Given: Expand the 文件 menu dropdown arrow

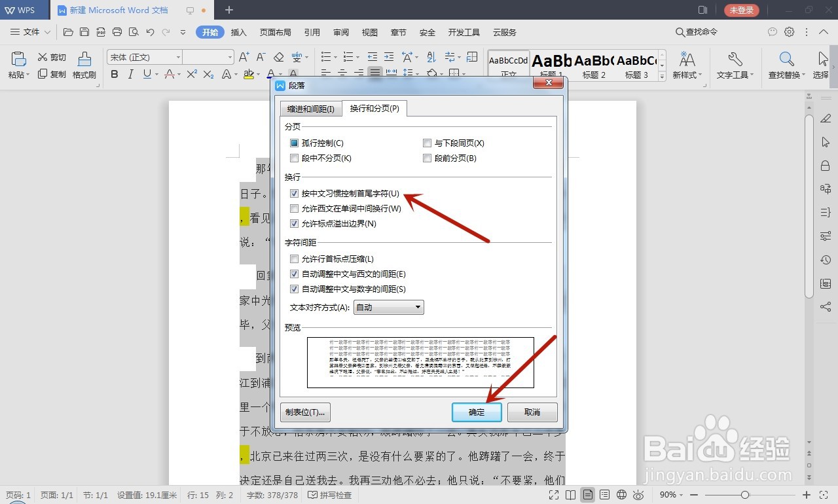Looking at the screenshot, I should click(x=46, y=32).
